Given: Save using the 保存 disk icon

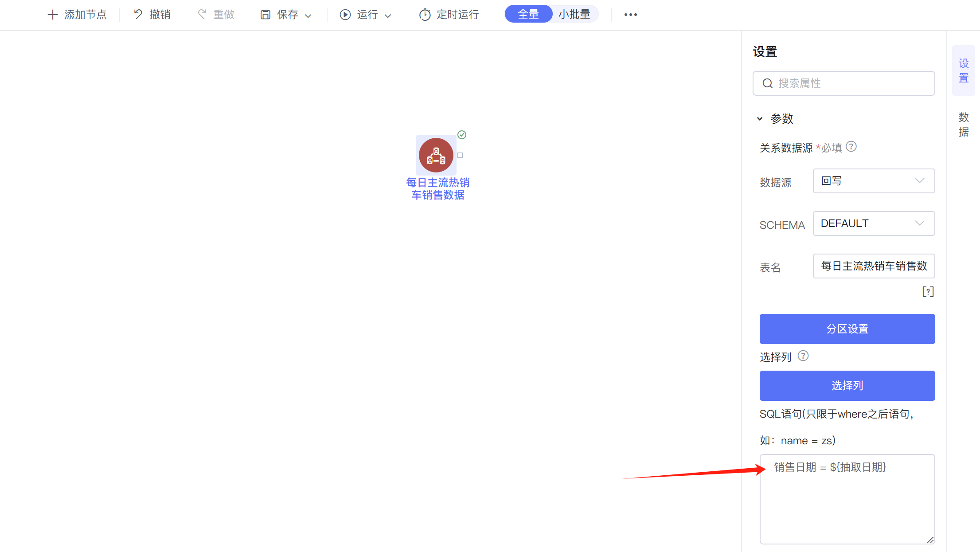Looking at the screenshot, I should (x=265, y=15).
